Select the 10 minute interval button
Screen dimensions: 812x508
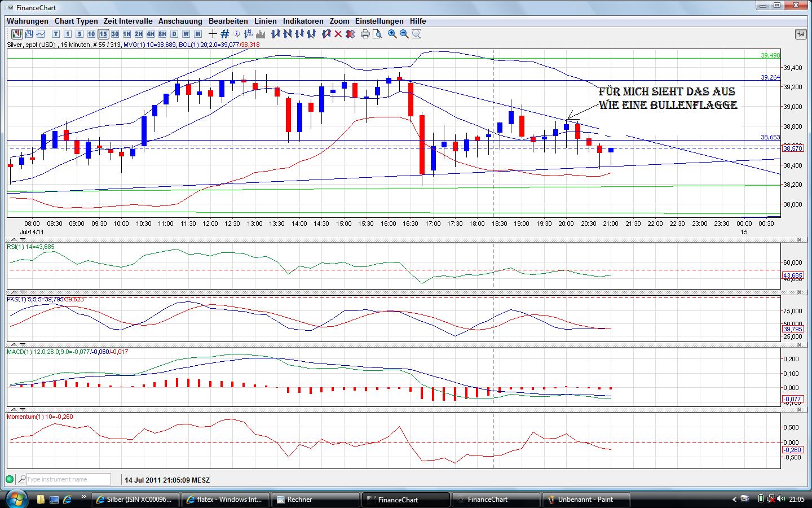point(91,34)
